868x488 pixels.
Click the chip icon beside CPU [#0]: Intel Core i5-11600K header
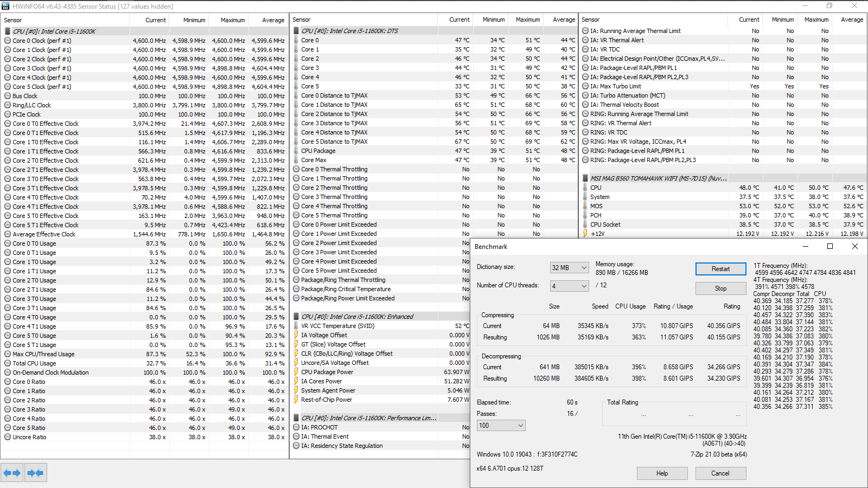(8, 31)
